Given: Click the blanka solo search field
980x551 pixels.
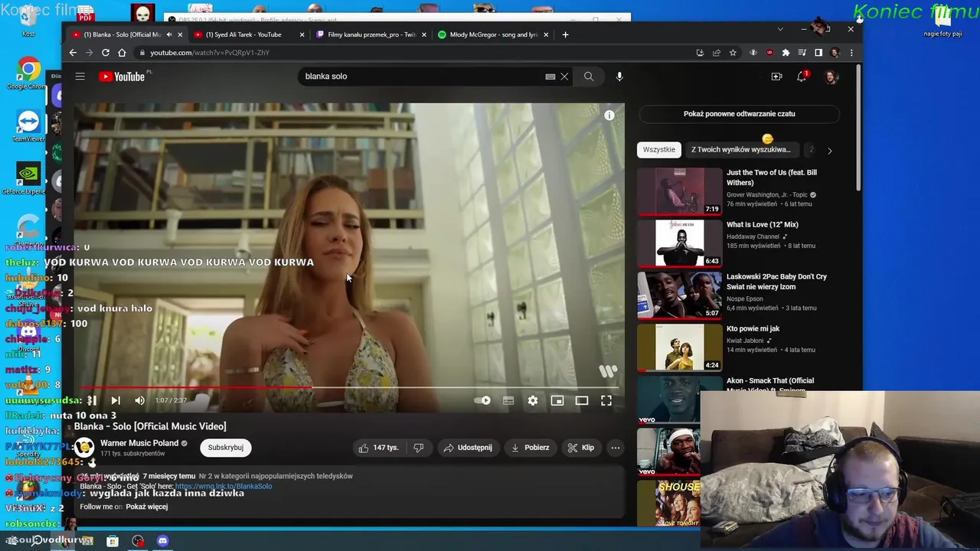Looking at the screenshot, I should pos(423,77).
